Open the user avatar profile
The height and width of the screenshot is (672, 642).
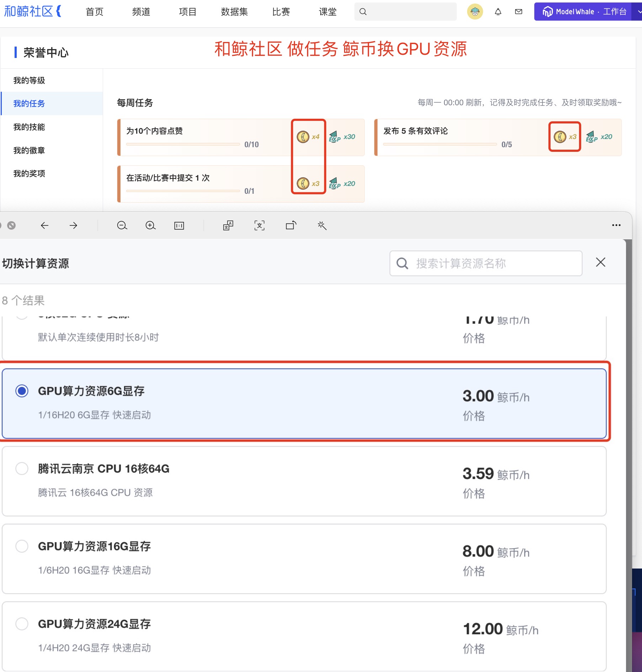pos(475,12)
